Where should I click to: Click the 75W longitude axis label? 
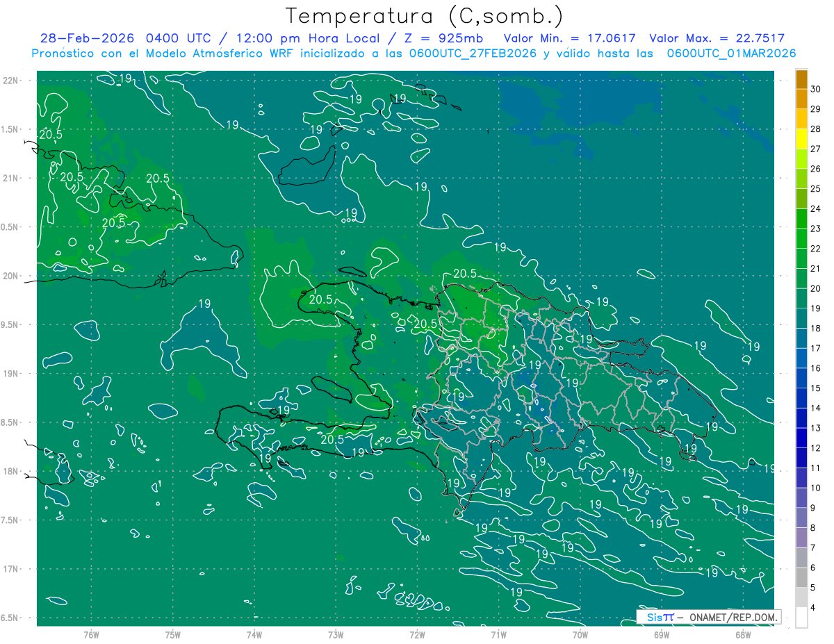(x=173, y=634)
